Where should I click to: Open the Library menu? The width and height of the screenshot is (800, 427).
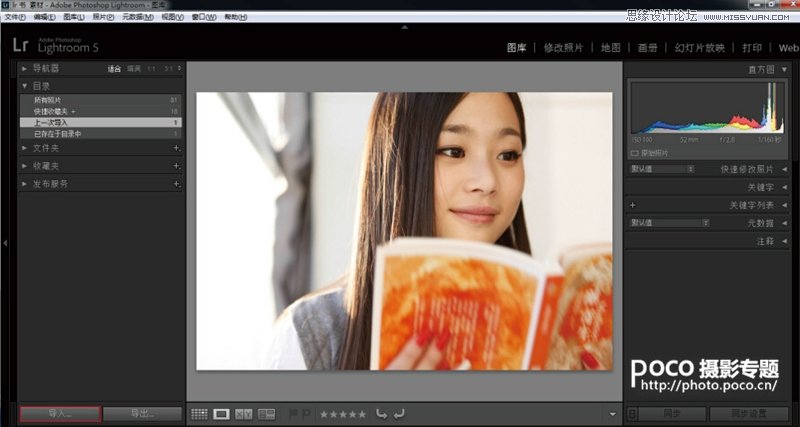click(74, 17)
